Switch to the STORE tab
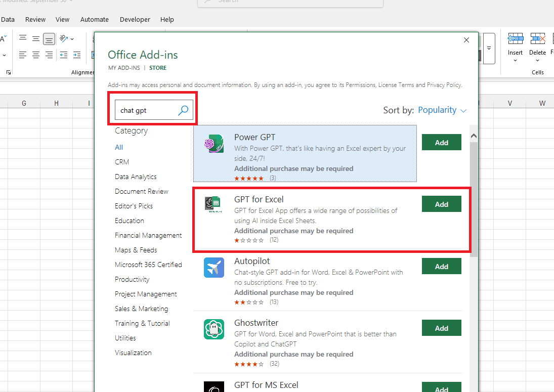 click(157, 68)
